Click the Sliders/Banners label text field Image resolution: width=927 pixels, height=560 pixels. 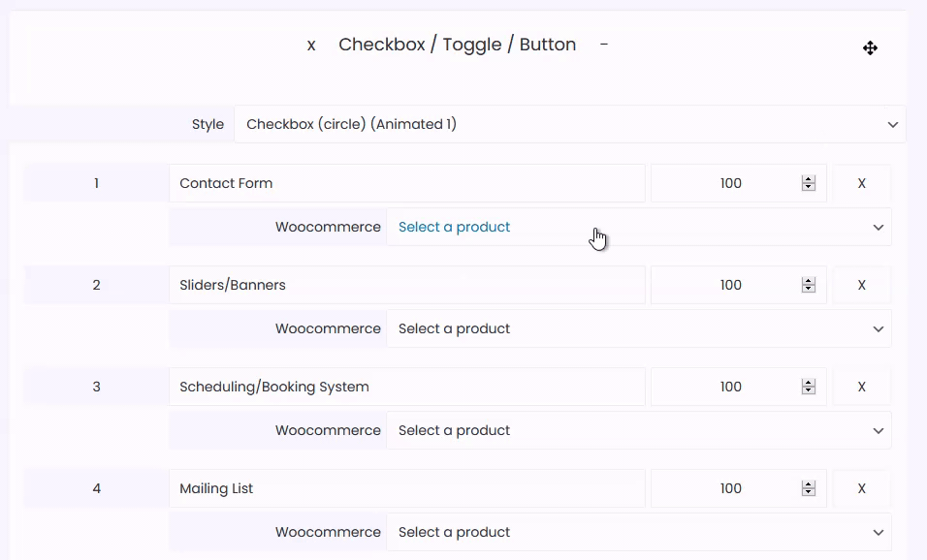[406, 285]
